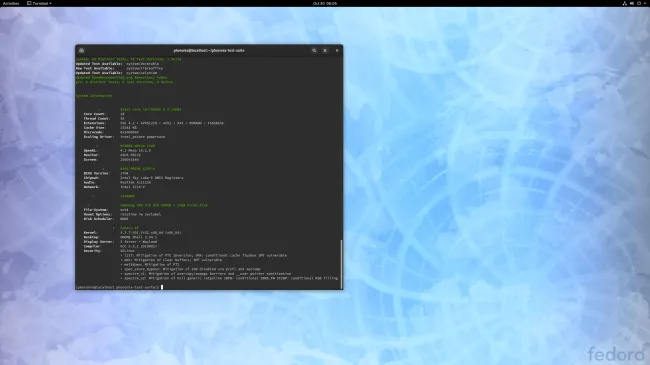This screenshot has width=650, height=365.
Task: Click the volume icon in top bar
Action: pyautogui.click(x=632, y=3)
